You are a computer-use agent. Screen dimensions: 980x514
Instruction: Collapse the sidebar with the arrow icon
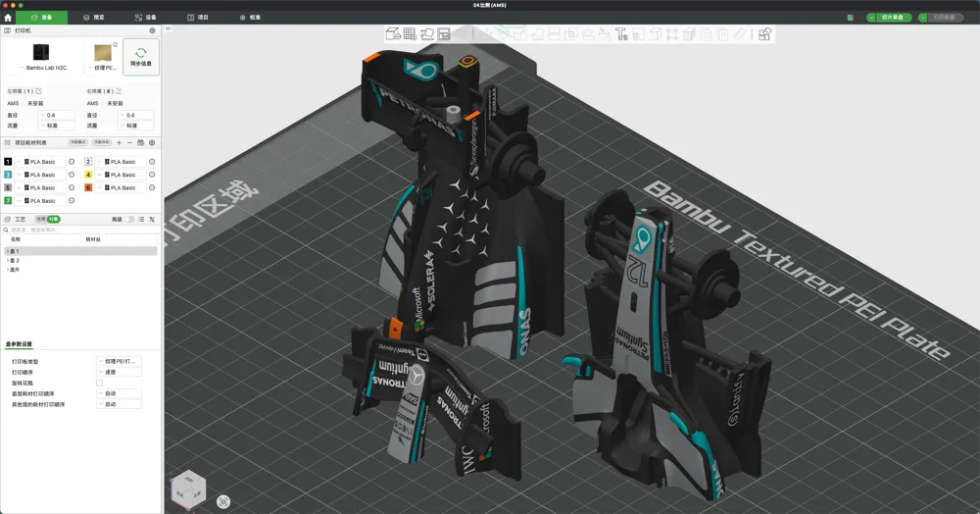[x=168, y=28]
